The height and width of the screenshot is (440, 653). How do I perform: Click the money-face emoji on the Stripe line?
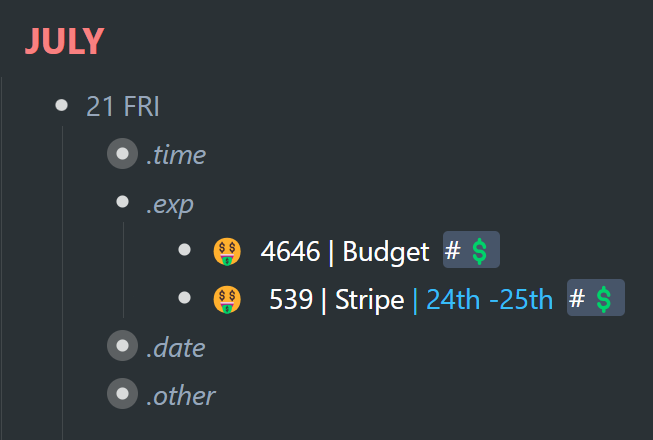pyautogui.click(x=227, y=299)
